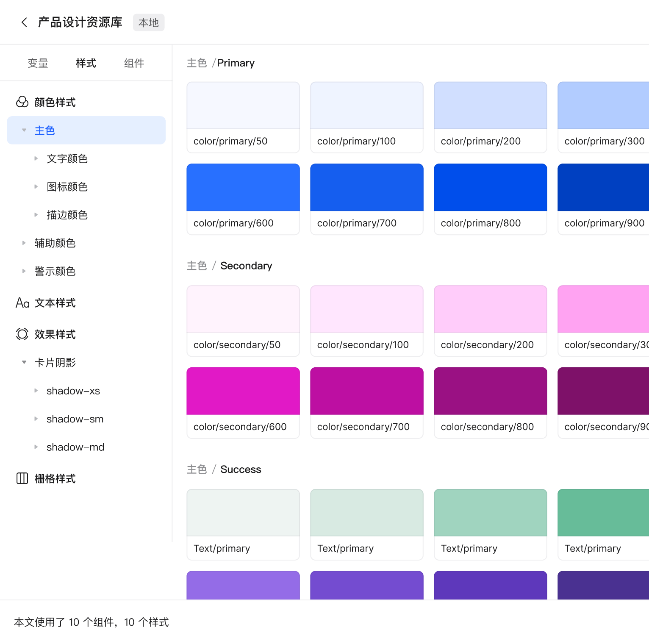Select the 图标颜色 tree item
Image resolution: width=649 pixels, height=644 pixels.
[x=67, y=186]
